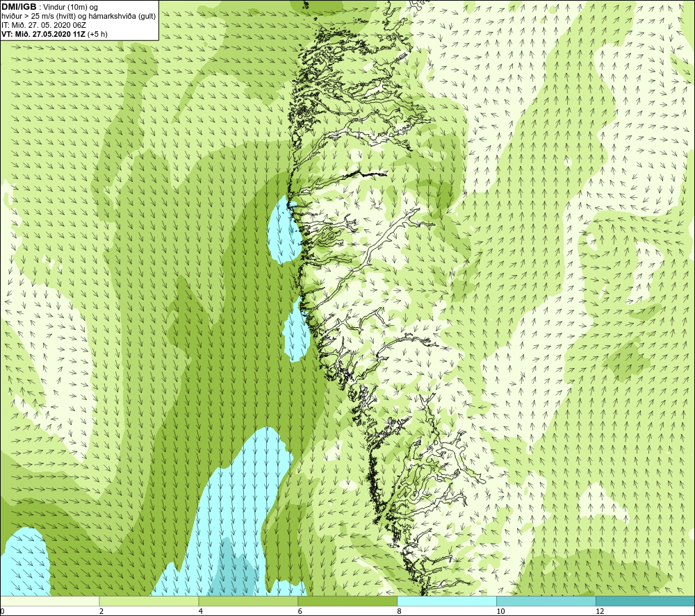Click the 10–12 m/s turquoise scale swatch
695x616 pixels.
(x=546, y=601)
